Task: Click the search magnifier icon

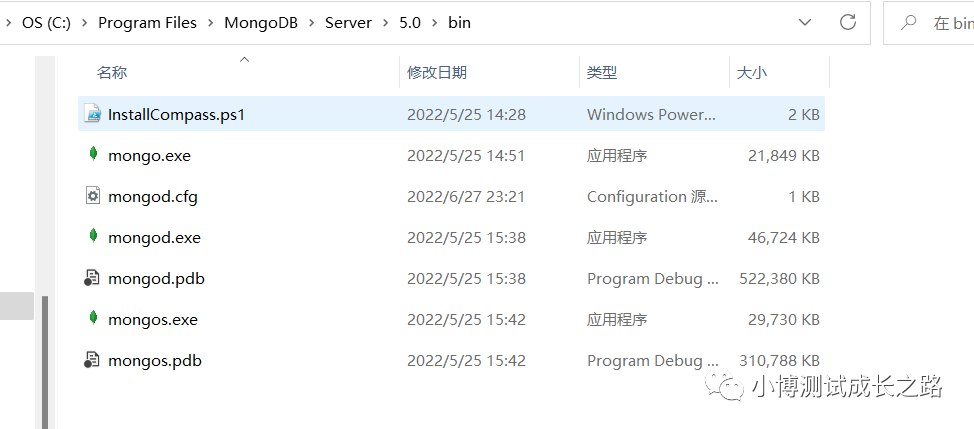Action: point(909,22)
